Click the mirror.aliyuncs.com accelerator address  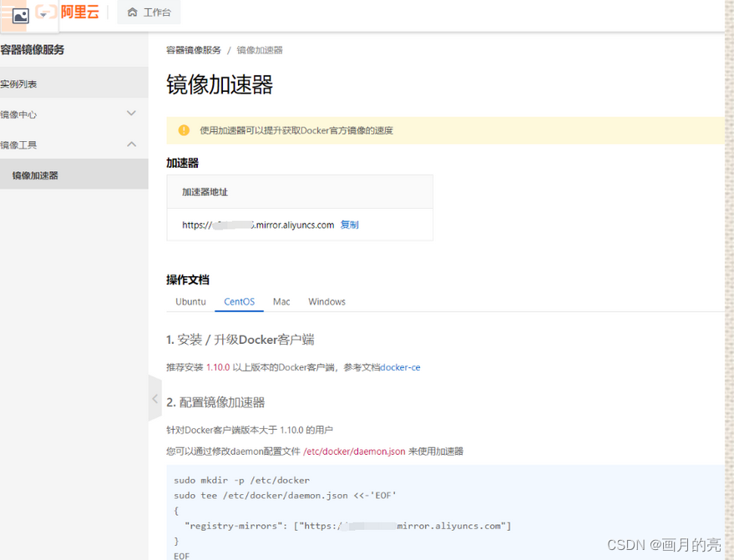[258, 225]
